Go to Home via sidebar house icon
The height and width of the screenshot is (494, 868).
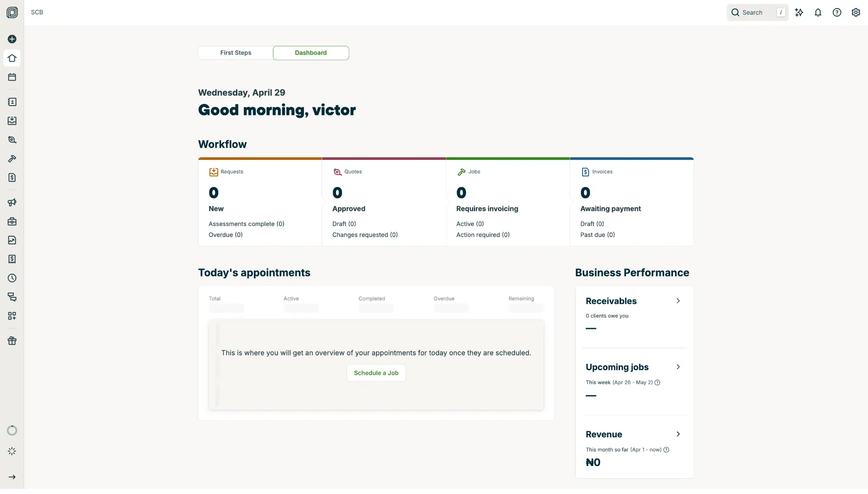click(12, 58)
